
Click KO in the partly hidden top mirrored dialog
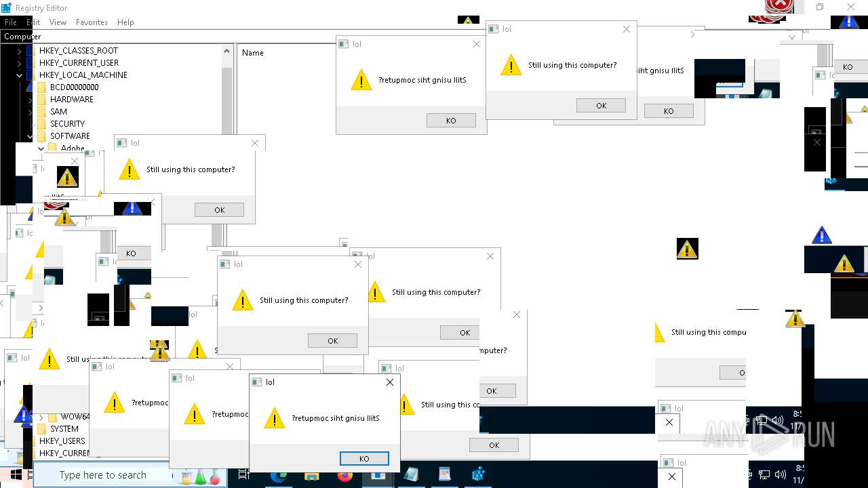tap(669, 111)
